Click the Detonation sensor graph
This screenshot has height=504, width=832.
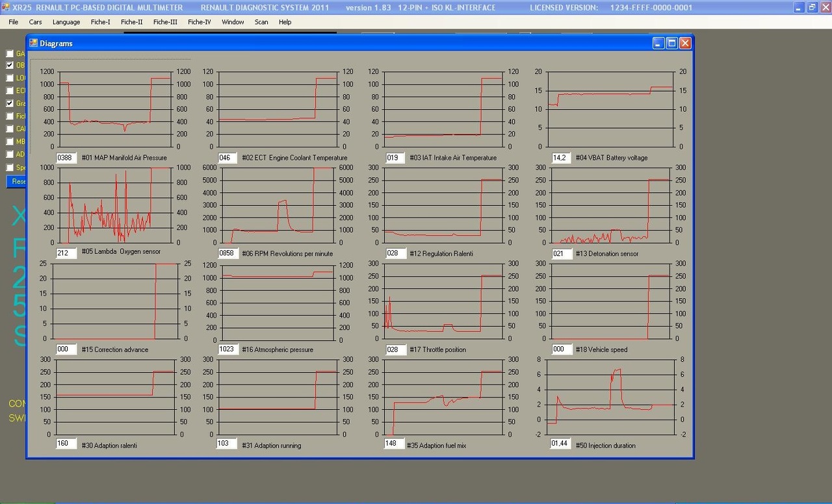[x=611, y=205]
